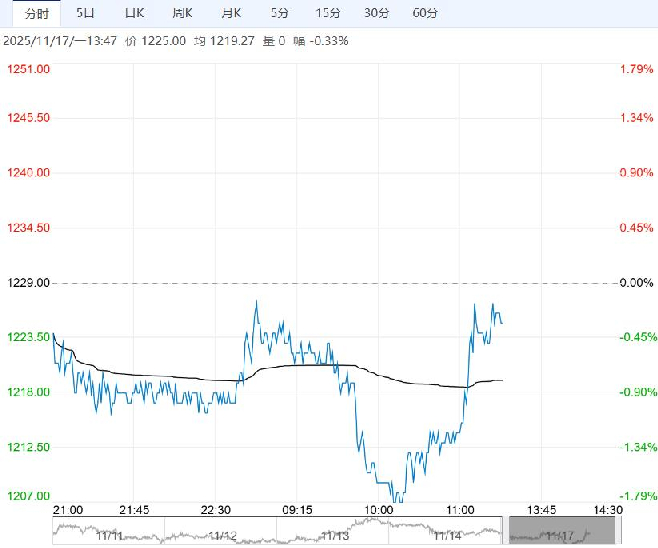Choose the 11/14 segment in the navigator
The image size is (658, 548).
[449, 533]
